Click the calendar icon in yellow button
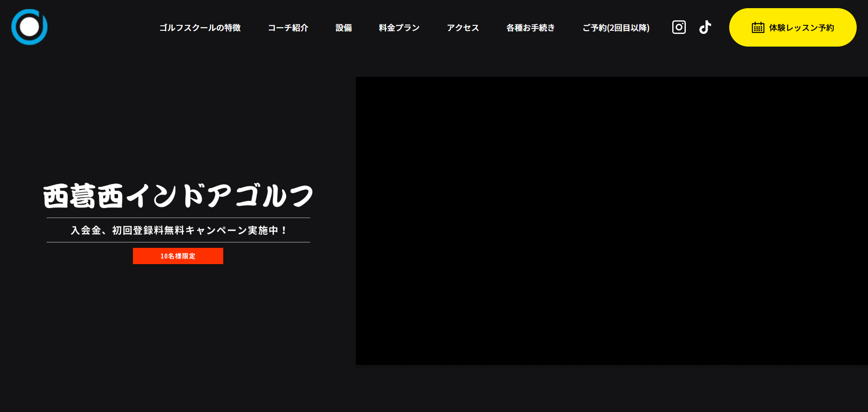Image resolution: width=868 pixels, height=412 pixels. click(758, 28)
